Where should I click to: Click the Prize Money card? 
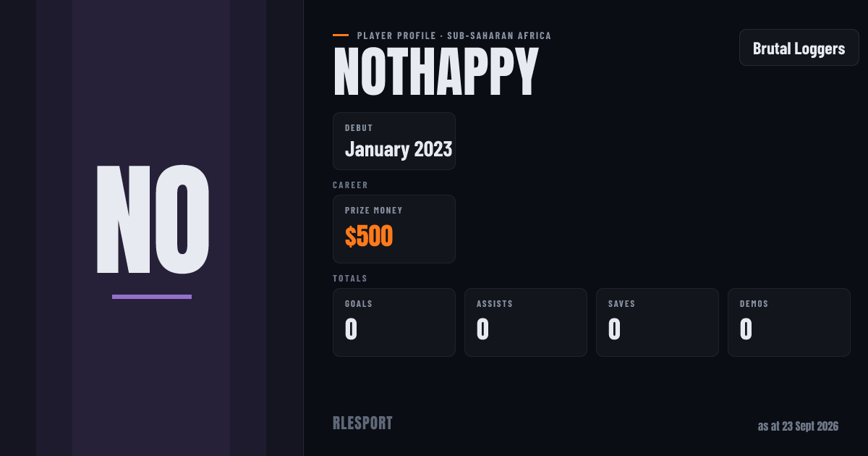[394, 229]
